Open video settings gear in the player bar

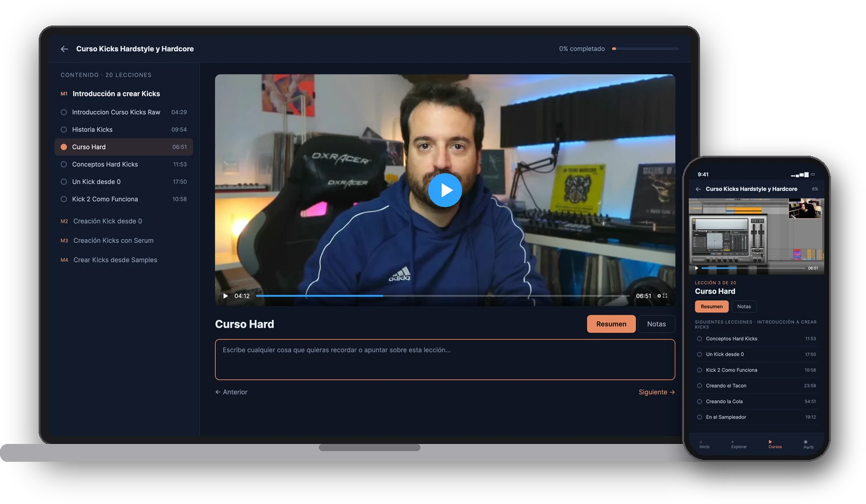click(x=659, y=295)
